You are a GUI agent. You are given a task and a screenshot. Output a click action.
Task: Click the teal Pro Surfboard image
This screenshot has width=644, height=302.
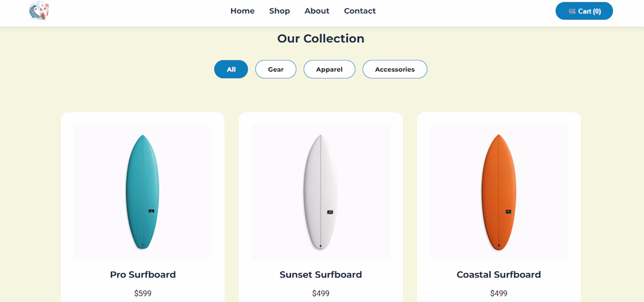coord(142,192)
